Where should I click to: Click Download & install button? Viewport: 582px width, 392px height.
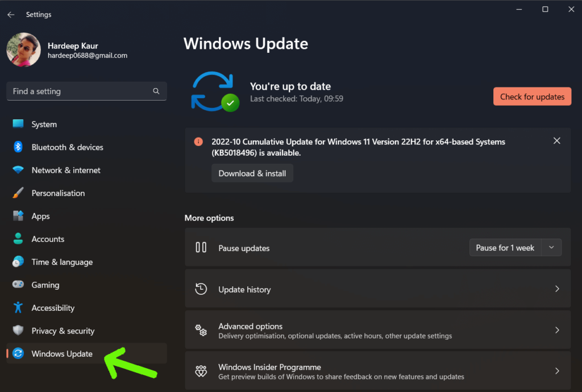[252, 173]
